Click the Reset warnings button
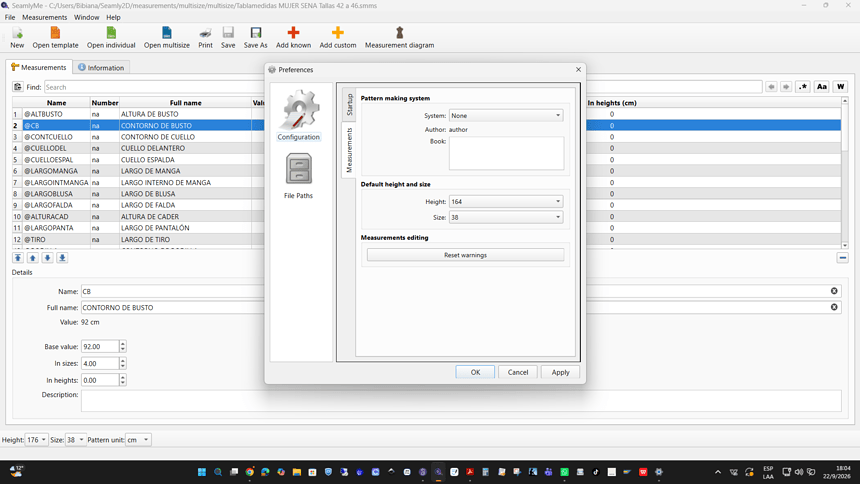 tap(465, 255)
